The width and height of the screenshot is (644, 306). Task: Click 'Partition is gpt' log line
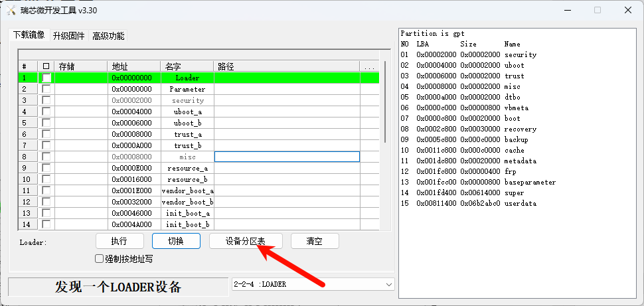point(432,33)
